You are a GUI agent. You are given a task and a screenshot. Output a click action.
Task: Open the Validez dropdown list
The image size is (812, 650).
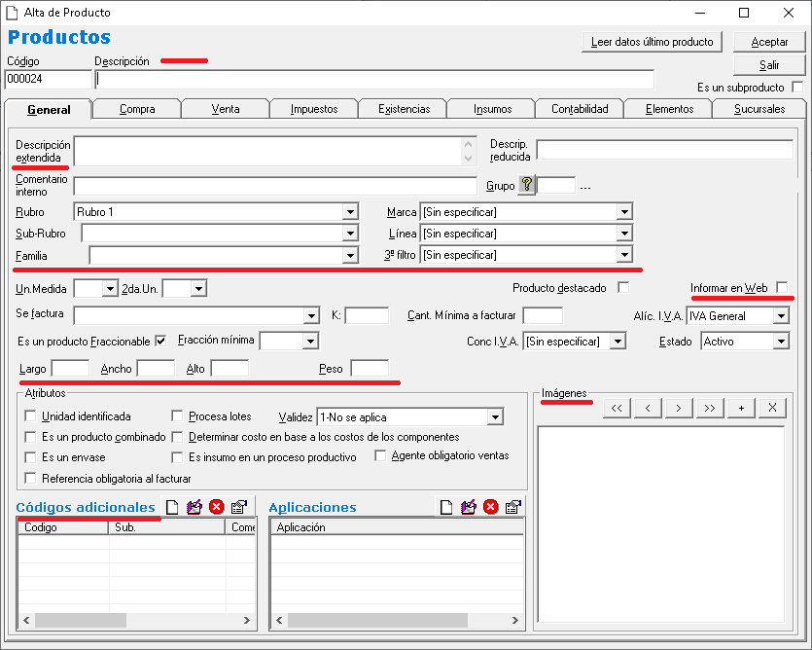point(495,417)
